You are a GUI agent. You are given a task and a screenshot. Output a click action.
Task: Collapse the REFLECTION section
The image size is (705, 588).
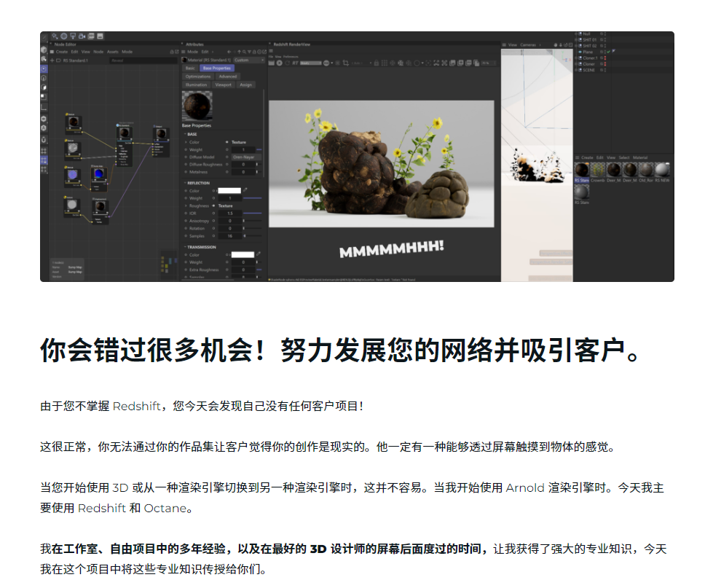coord(185,183)
